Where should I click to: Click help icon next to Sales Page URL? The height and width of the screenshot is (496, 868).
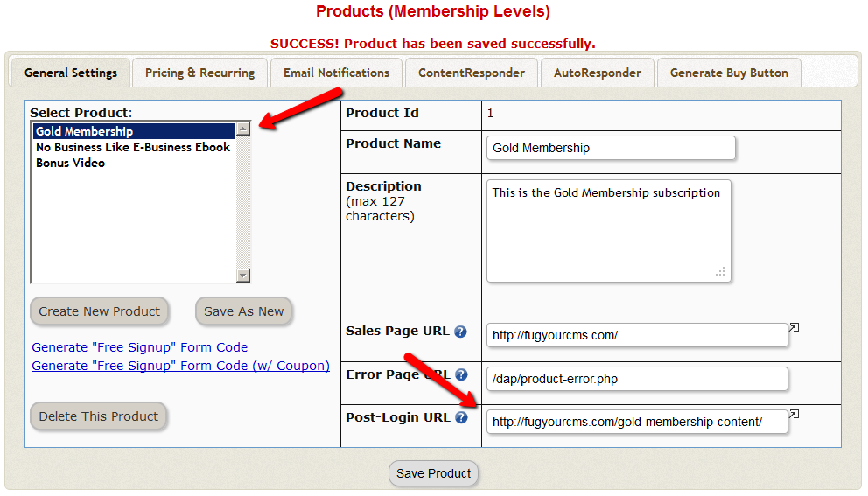coord(461,332)
